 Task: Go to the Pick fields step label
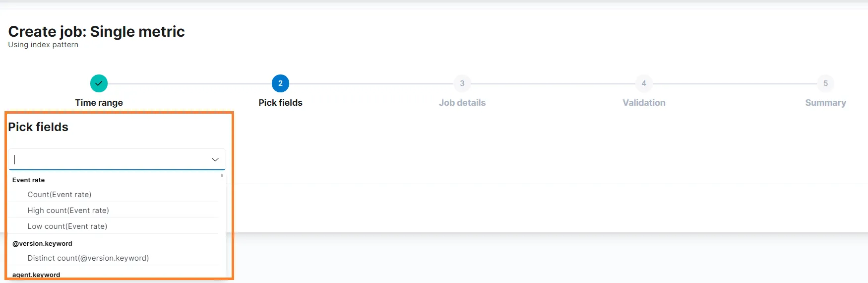tap(280, 103)
